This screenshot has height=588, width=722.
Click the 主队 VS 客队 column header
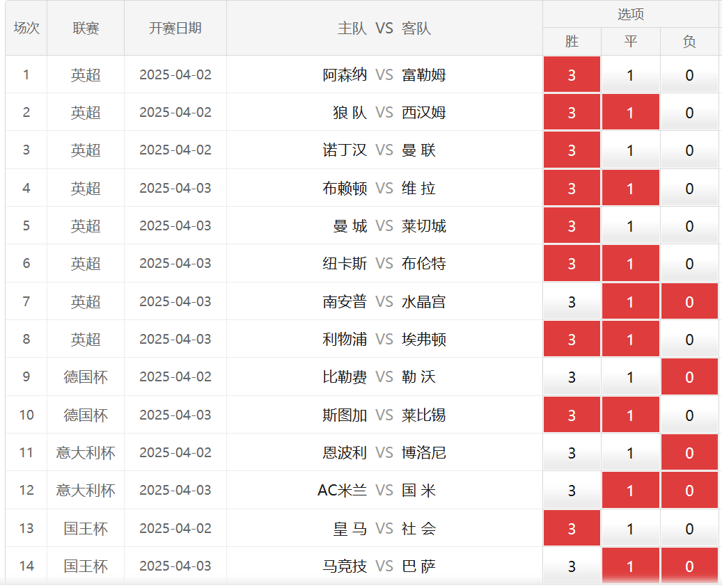coord(384,28)
